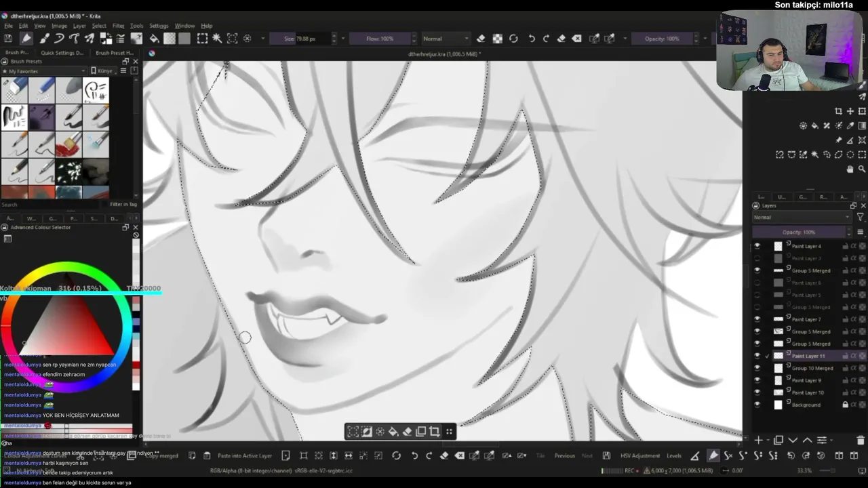Click the preserve alpha checkerboard icon in top toolbar
Screen dimensions: 868x488
497,39
